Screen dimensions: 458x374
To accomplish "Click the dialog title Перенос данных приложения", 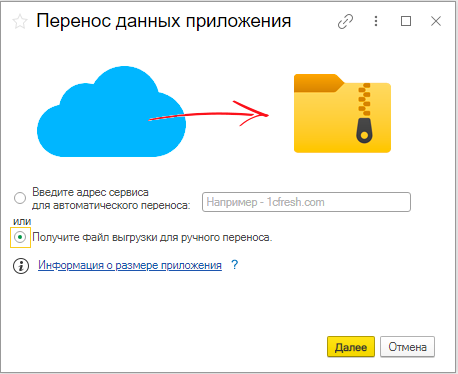I will [x=164, y=21].
